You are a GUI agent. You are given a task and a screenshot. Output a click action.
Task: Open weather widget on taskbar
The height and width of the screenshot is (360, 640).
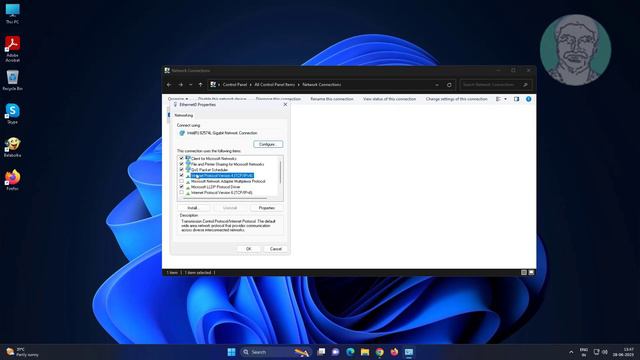point(22,352)
